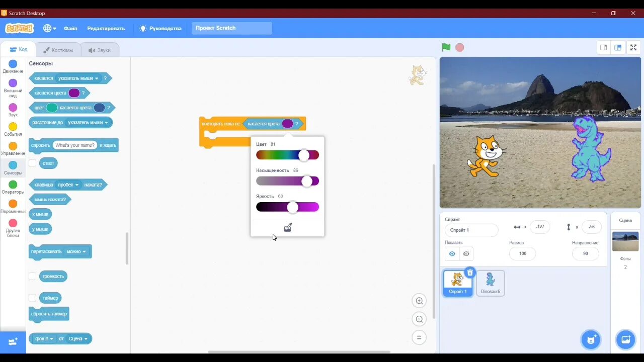The height and width of the screenshot is (362, 644).
Task: Toggle the громкость checkbox
Action: pyautogui.click(x=32, y=276)
